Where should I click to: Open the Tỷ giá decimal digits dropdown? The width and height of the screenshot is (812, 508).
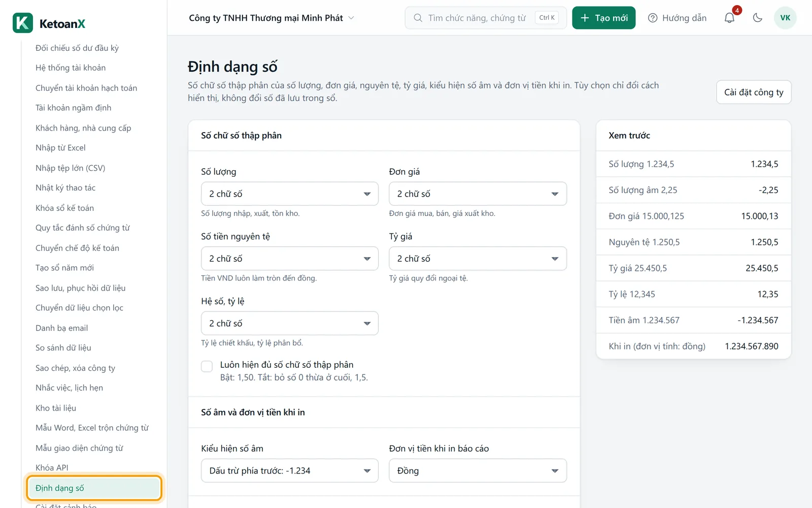pyautogui.click(x=478, y=259)
